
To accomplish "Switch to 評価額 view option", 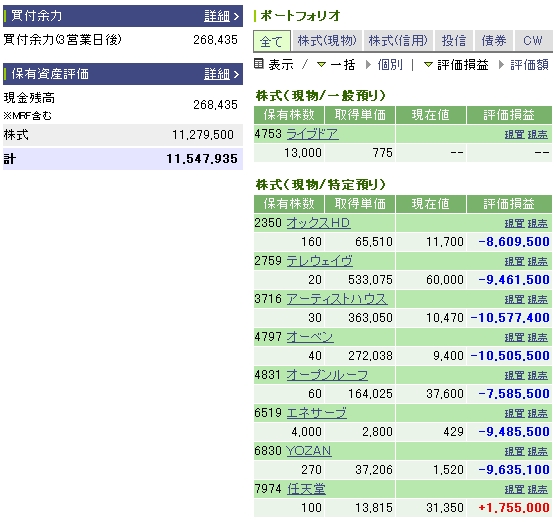I will [x=529, y=64].
